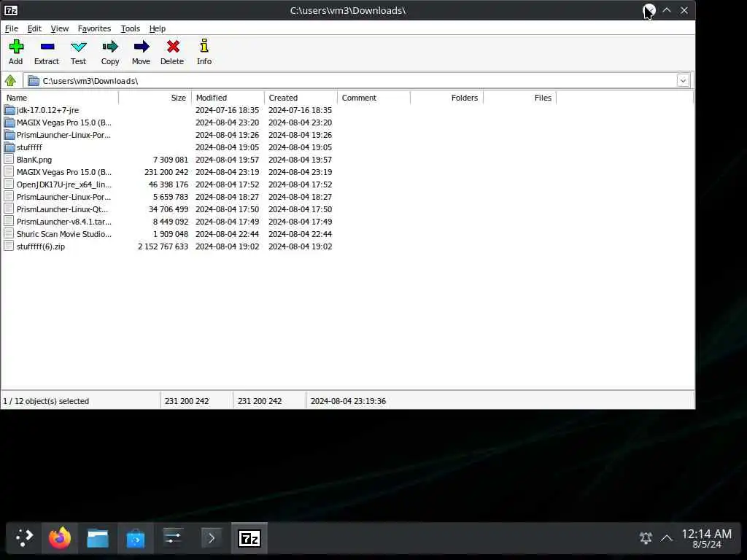This screenshot has height=560, width=747.
Task: Click the size value 2 152 767 633
Action: (x=163, y=246)
